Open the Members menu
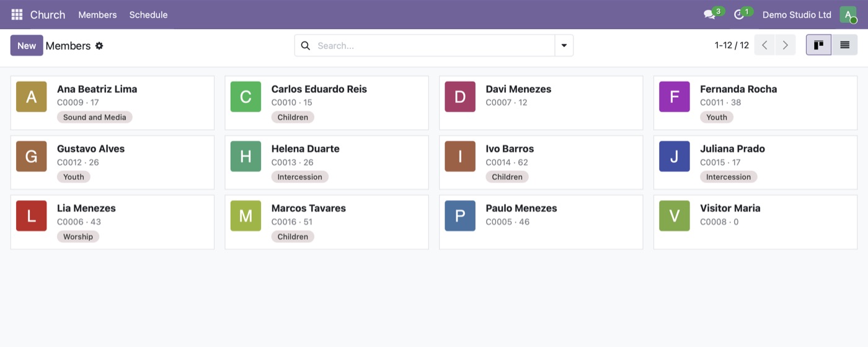The height and width of the screenshot is (347, 868). point(97,14)
